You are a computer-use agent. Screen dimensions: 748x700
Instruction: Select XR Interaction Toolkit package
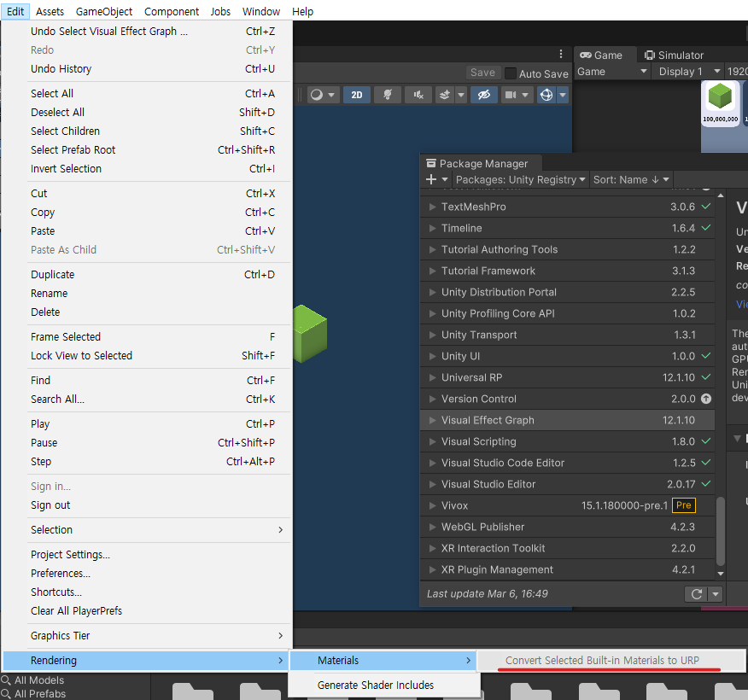(x=567, y=548)
